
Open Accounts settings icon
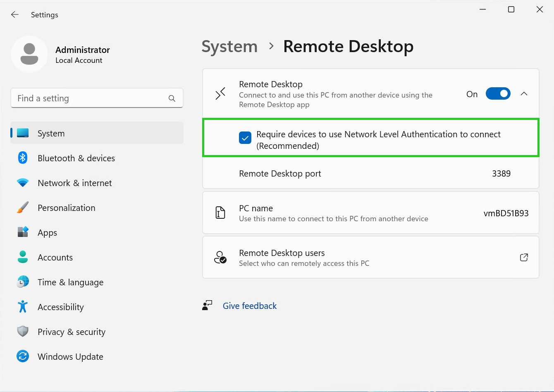coord(22,257)
